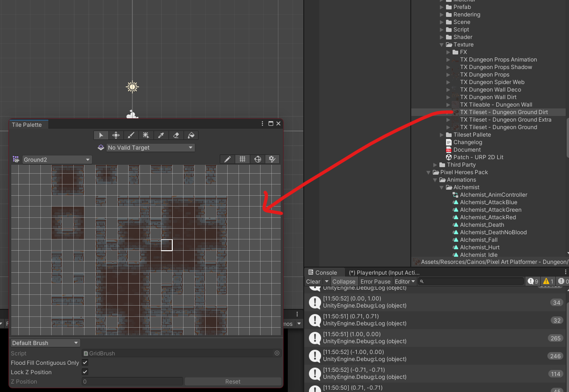569x392 pixels.
Task: Click the Patch - URP 2D Lit package icon
Action: pyautogui.click(x=448, y=157)
